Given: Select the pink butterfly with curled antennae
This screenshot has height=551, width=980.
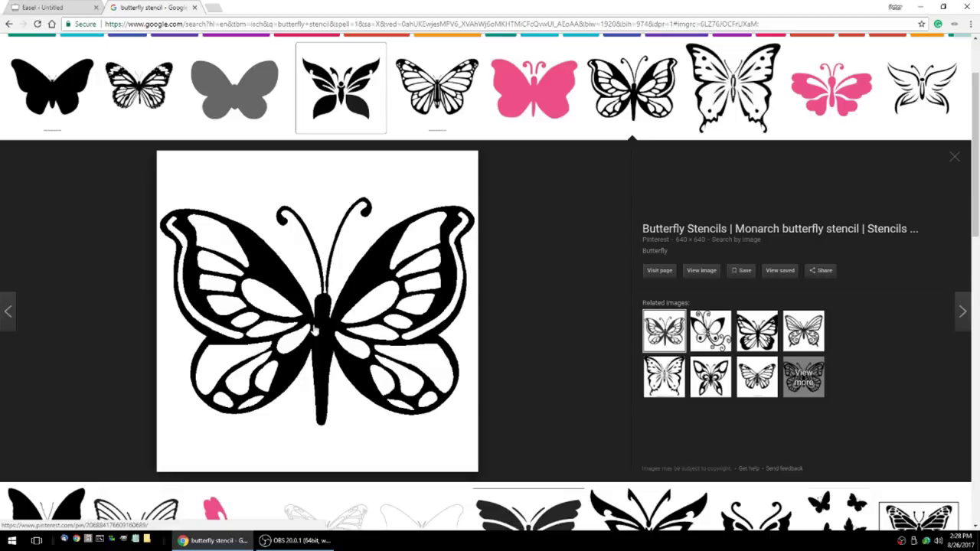Looking at the screenshot, I should pos(831,89).
